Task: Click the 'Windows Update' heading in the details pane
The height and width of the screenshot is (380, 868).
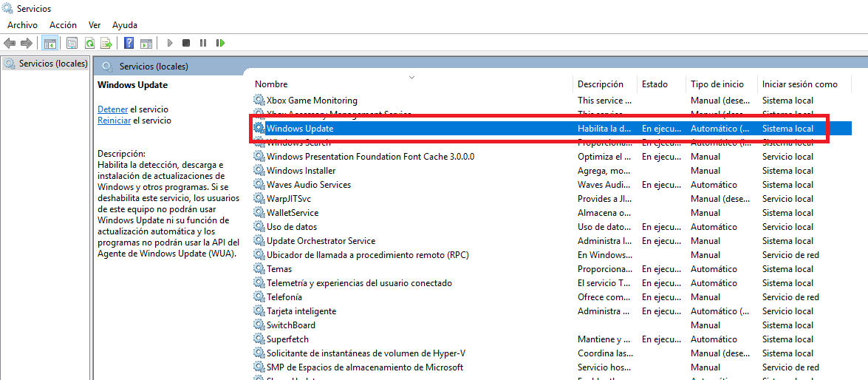Action: point(132,85)
